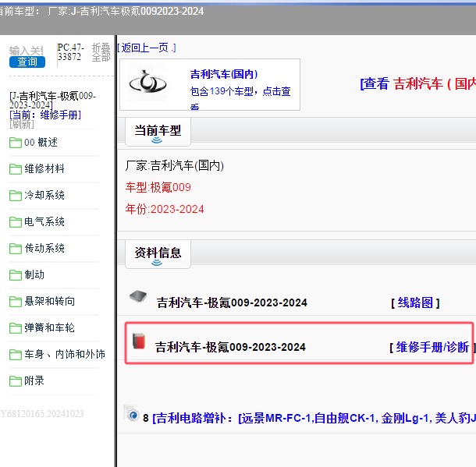The width and height of the screenshot is (476, 467).
Task: Expand the 冷却系统 tree entry
Action: (44, 195)
